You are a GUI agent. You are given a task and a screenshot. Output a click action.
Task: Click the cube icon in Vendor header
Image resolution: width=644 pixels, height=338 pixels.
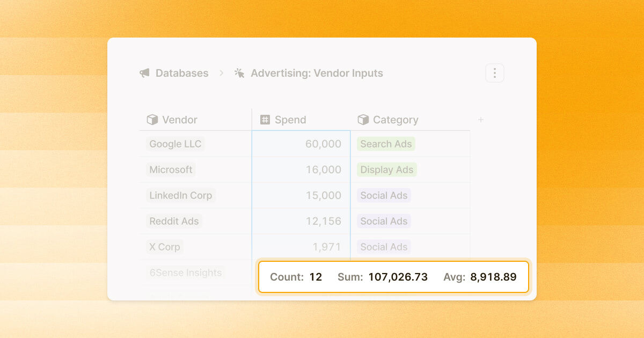click(152, 120)
